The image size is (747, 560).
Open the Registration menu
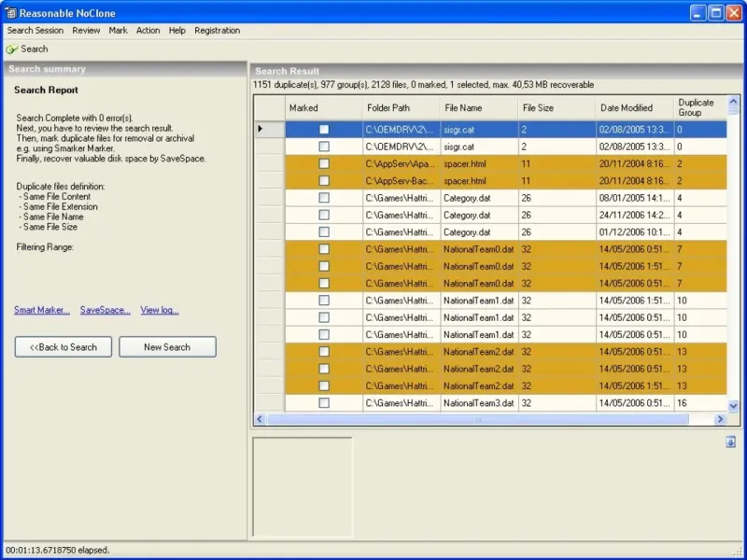tap(217, 30)
